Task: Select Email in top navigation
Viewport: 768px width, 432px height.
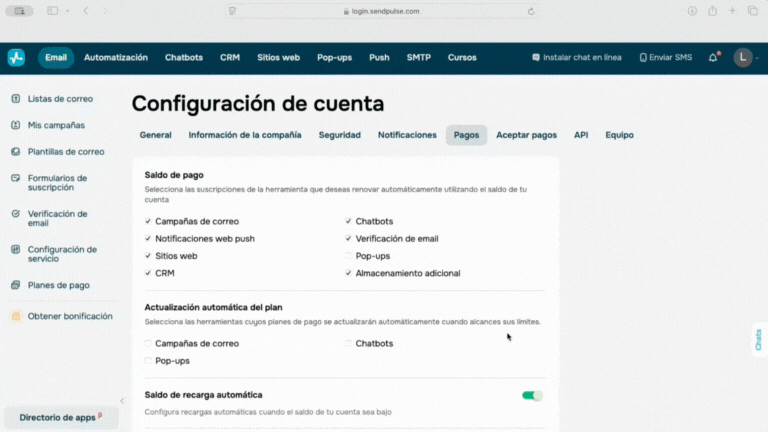Action: click(56, 58)
